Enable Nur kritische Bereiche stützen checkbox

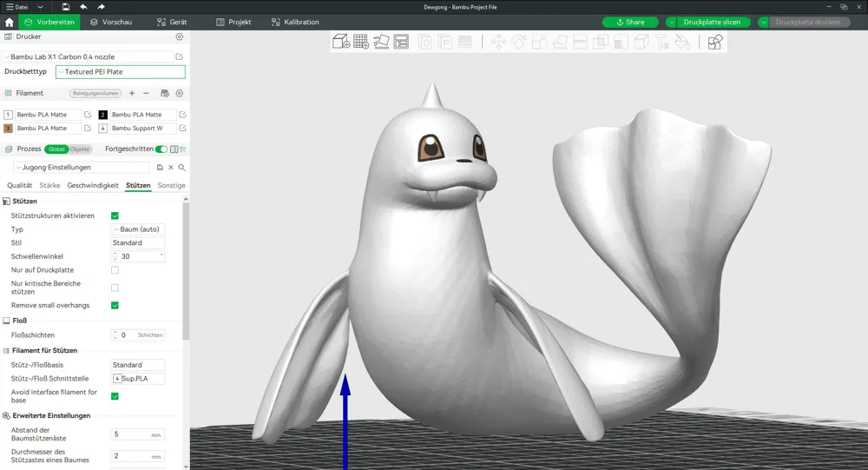[x=115, y=288]
